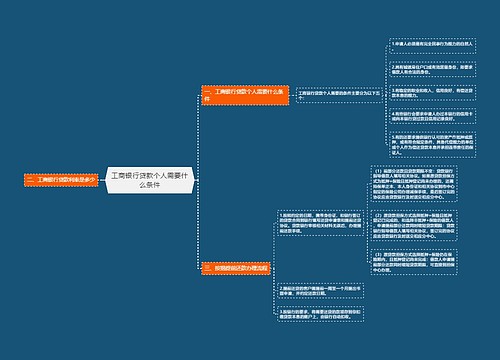Viewport: 500px width, 360px height.
Task: Select condition 1 about full civil capacity
Action: pos(432,46)
